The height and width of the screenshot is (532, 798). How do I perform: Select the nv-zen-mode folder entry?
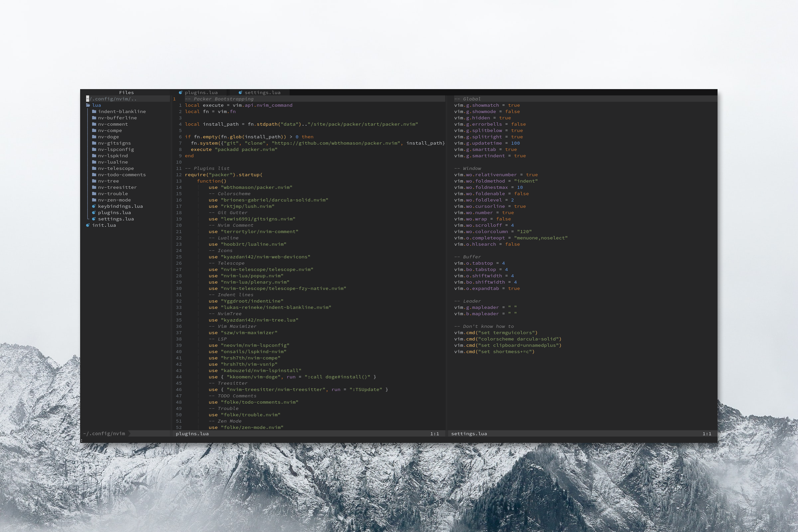tap(114, 200)
